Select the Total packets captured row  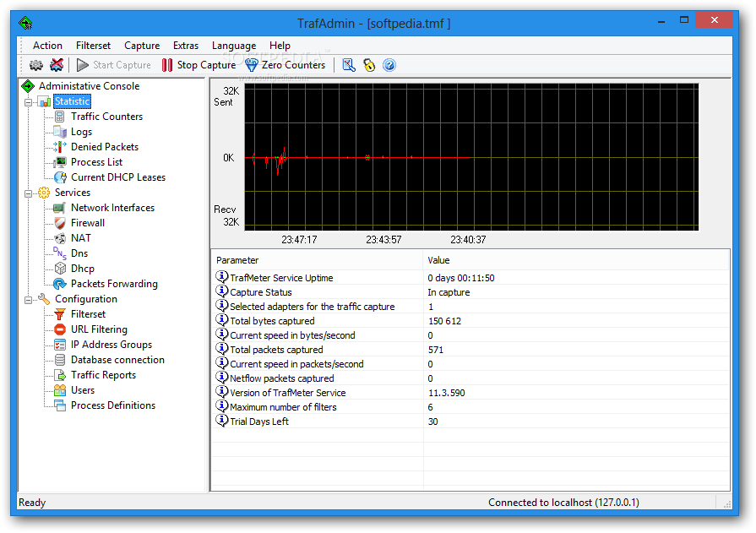(470, 349)
